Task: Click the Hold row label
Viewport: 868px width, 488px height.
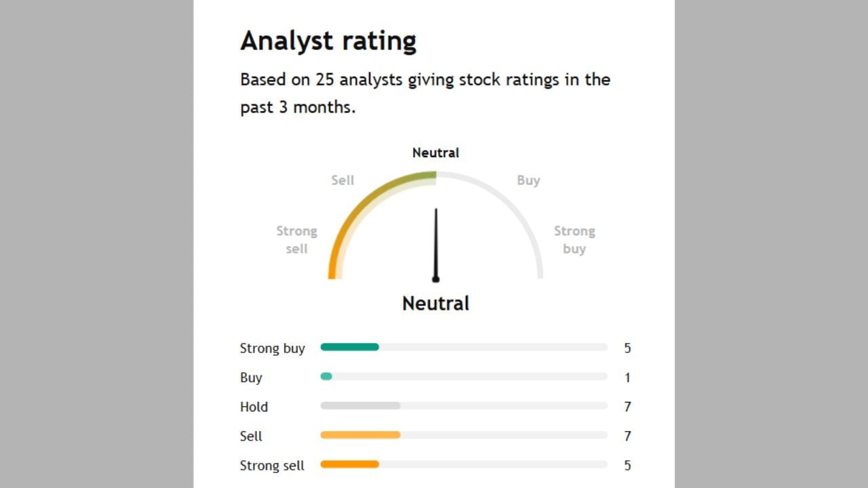Action: click(254, 407)
